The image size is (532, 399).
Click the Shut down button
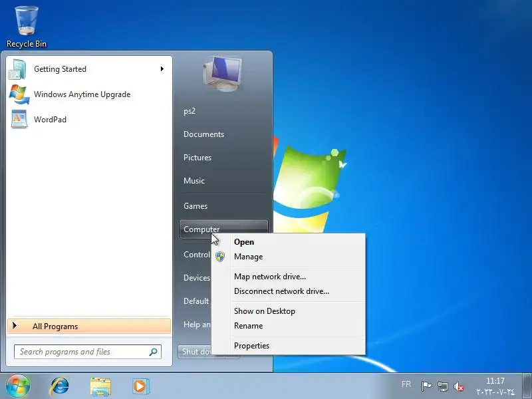pyautogui.click(x=196, y=352)
